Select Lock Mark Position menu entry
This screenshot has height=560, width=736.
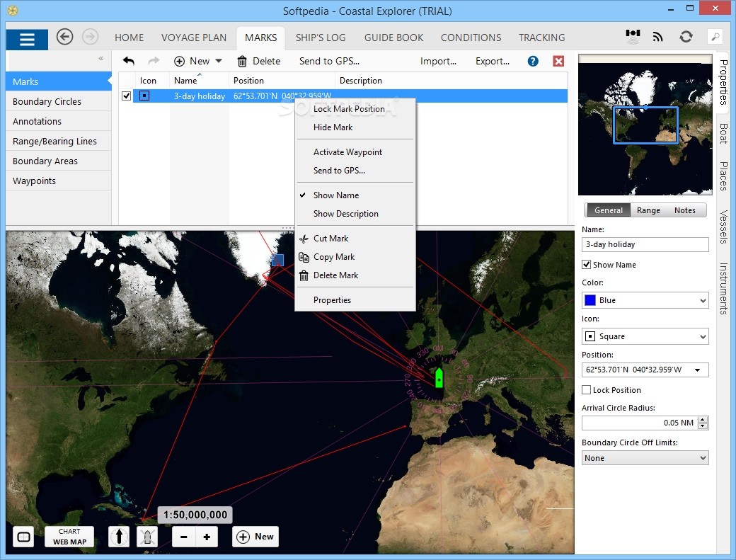(x=355, y=109)
